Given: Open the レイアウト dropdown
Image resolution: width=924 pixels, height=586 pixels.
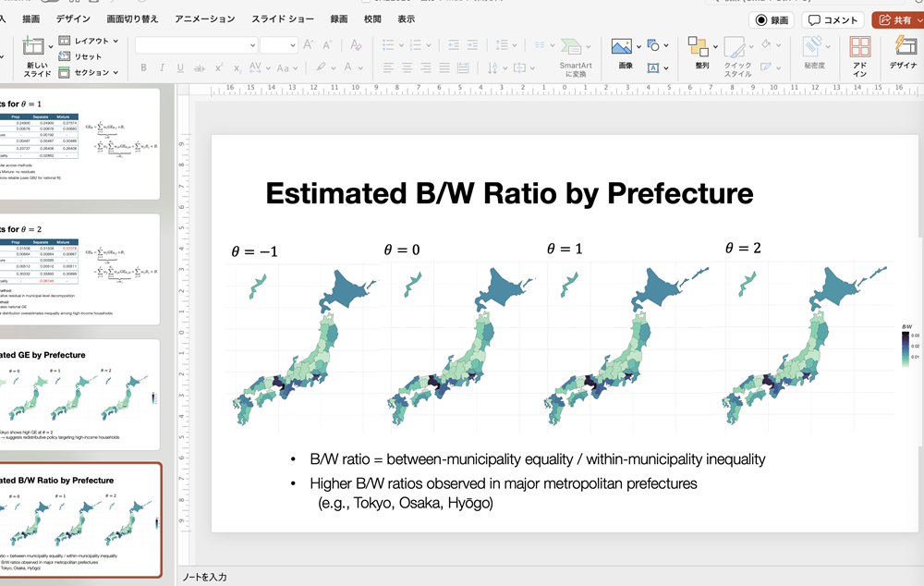Looking at the screenshot, I should click(x=88, y=39).
